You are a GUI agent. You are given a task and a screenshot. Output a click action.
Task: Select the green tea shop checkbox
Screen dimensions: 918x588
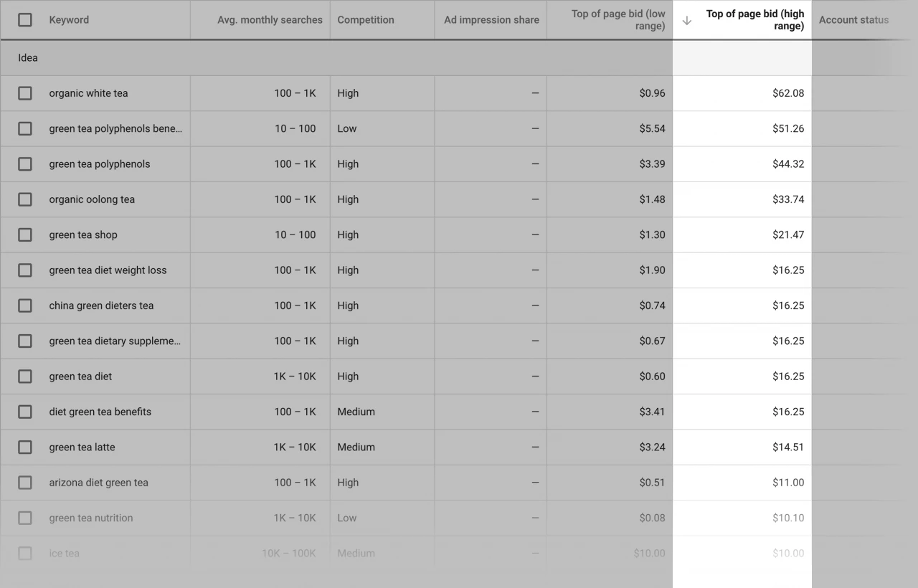point(25,234)
